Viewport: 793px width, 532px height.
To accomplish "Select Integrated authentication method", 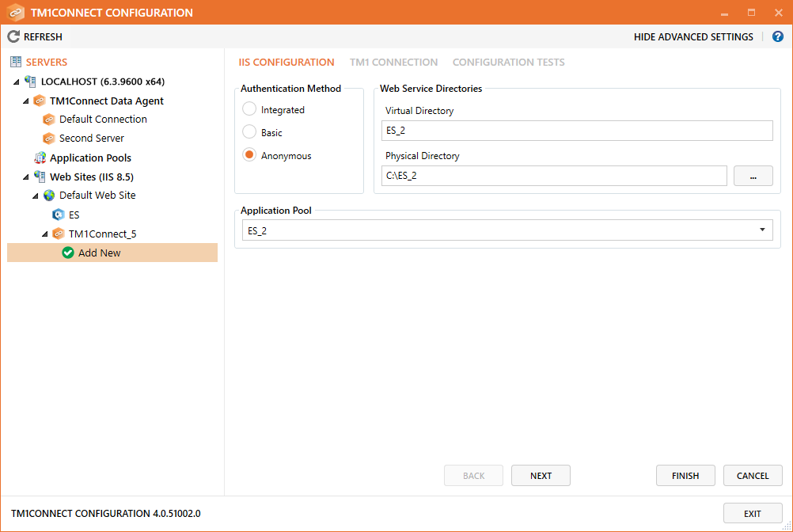I will 249,108.
